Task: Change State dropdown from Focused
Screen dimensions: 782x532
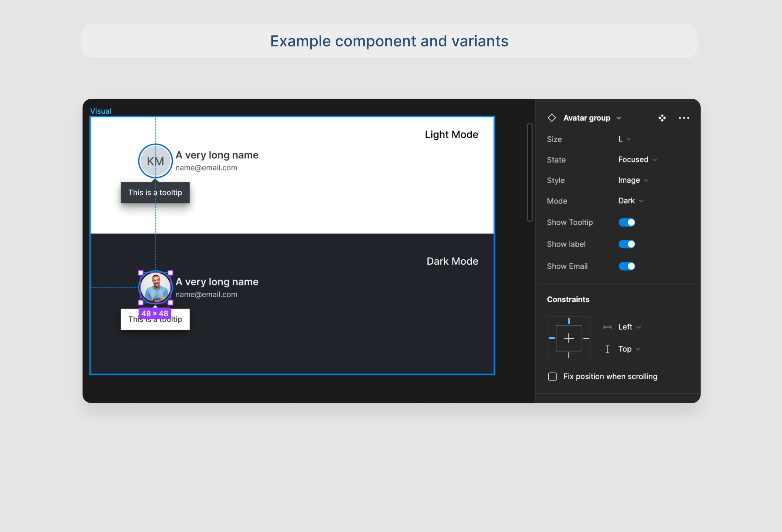Action: tap(637, 160)
